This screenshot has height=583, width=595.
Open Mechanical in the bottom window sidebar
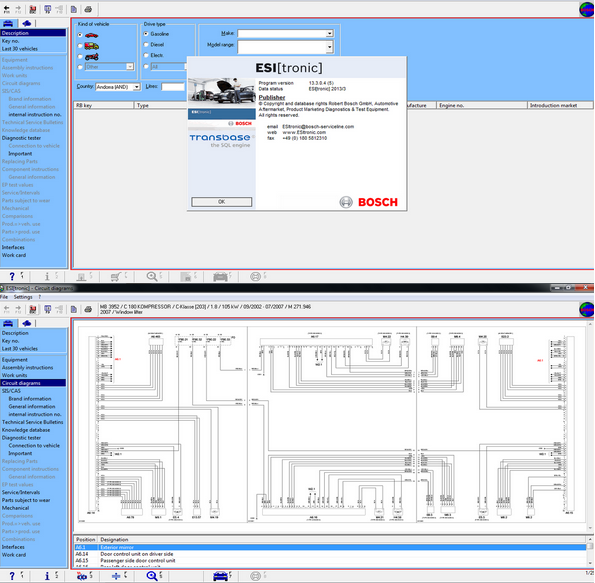16,508
